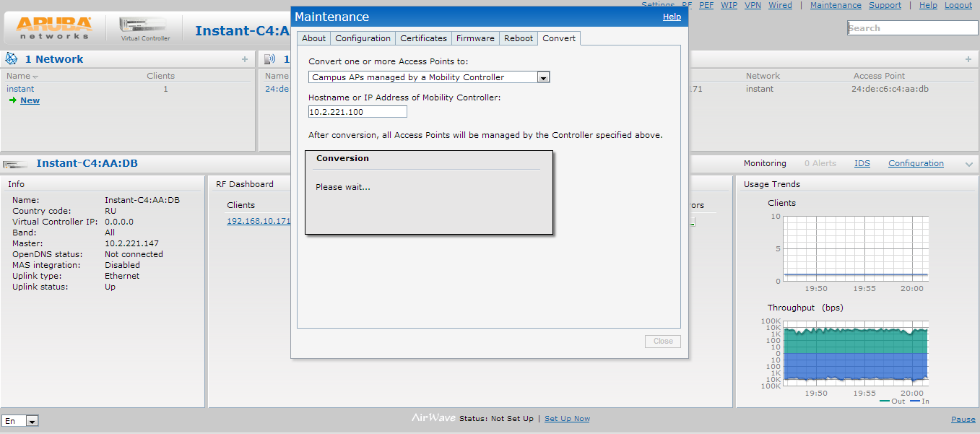Screen dimensions: 980x434
Task: Open the En language selector dropdown
Action: click(32, 421)
